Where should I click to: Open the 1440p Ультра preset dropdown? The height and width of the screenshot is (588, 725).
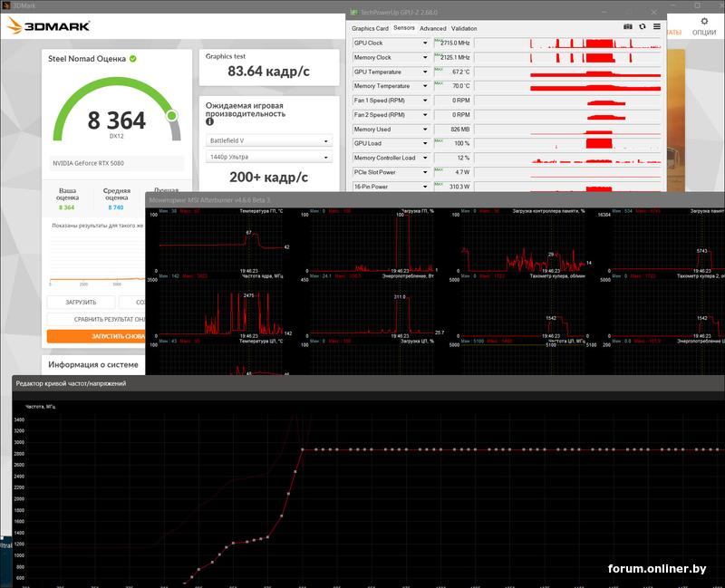point(268,157)
